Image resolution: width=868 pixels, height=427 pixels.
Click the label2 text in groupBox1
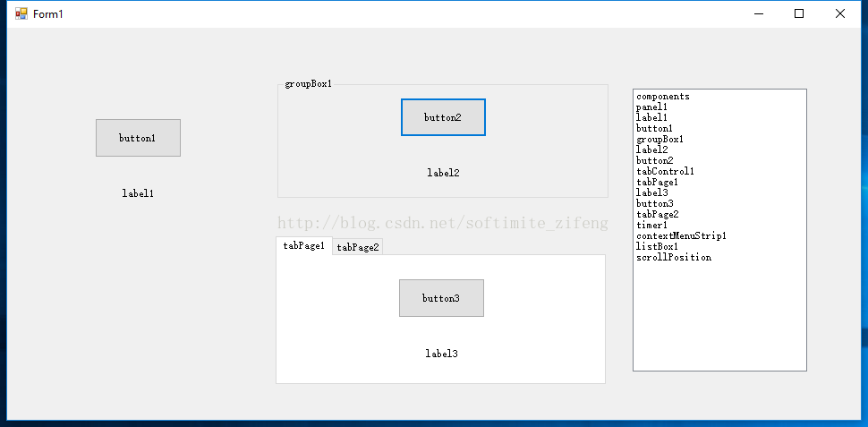click(443, 173)
